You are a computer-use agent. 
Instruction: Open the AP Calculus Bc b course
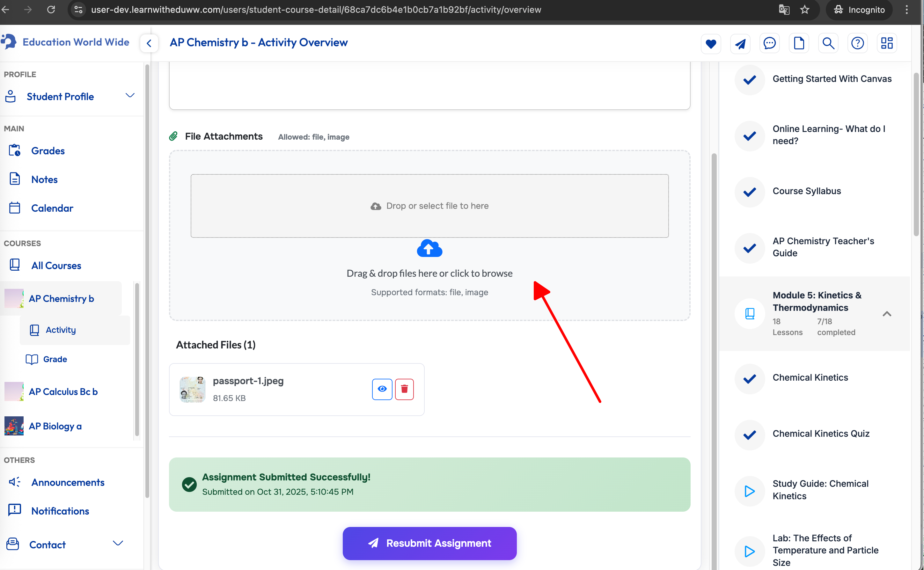click(63, 392)
